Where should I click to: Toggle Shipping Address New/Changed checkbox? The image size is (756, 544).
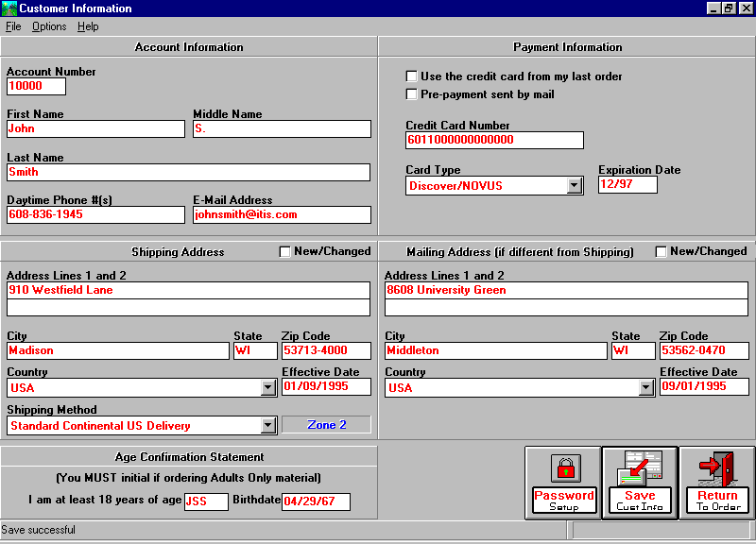click(x=285, y=252)
